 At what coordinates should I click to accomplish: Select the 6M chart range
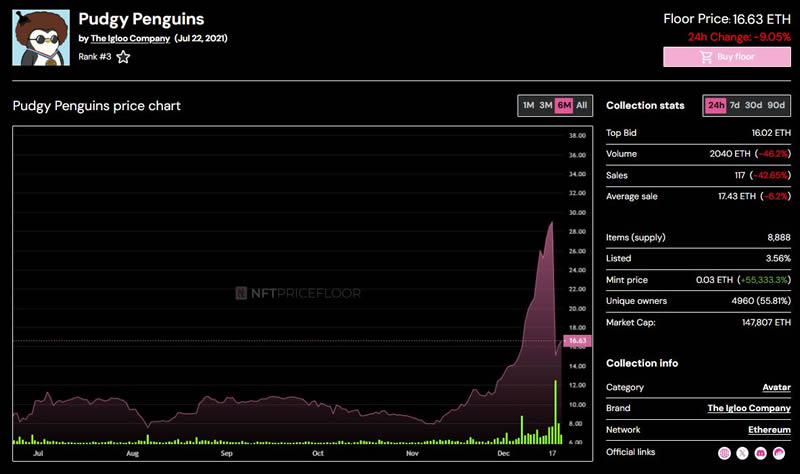[x=564, y=105]
